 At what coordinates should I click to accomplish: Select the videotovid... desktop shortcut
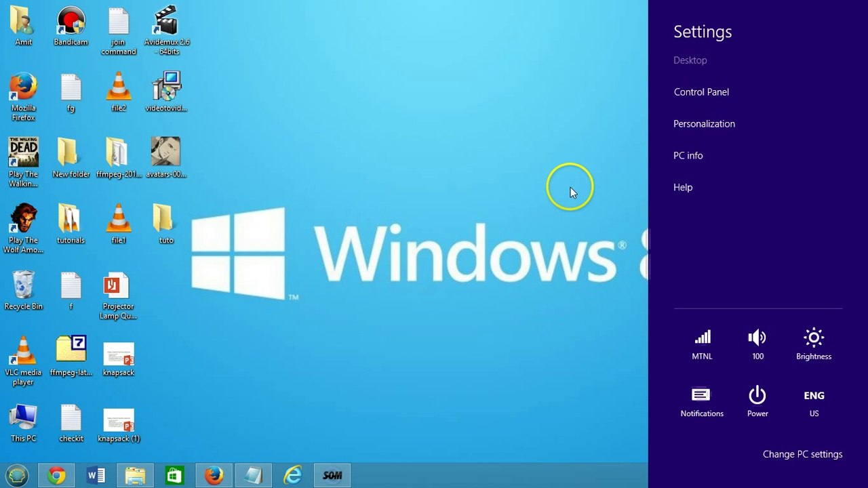point(166,93)
